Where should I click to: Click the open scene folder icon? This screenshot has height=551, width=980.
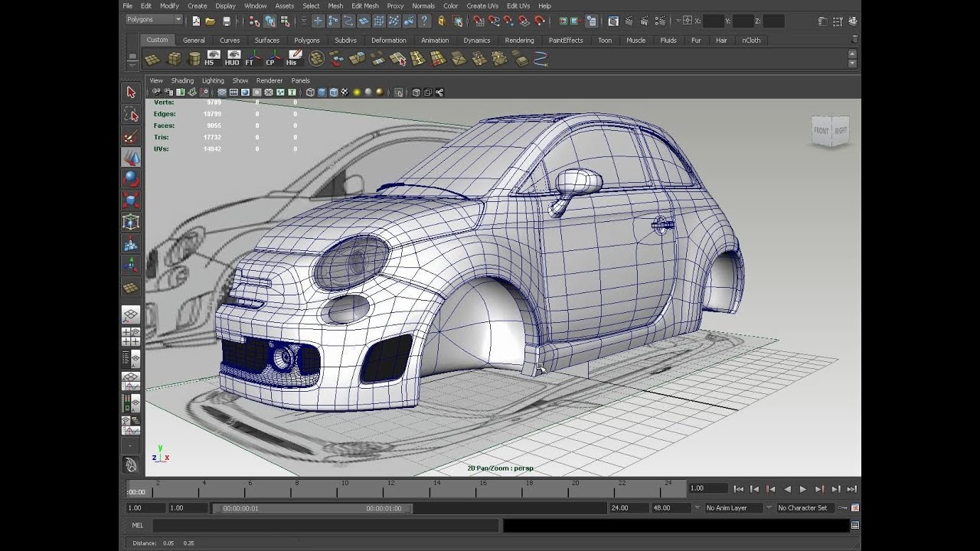click(210, 21)
